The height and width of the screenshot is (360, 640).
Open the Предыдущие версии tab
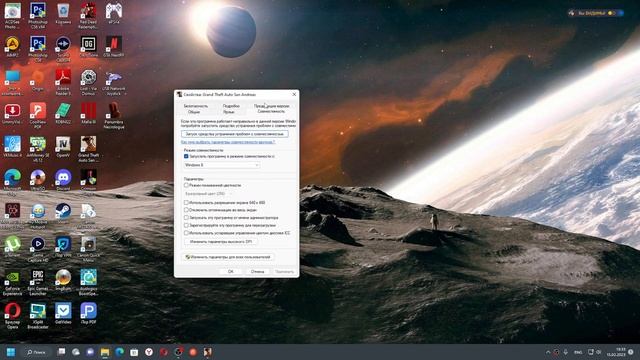click(x=272, y=106)
